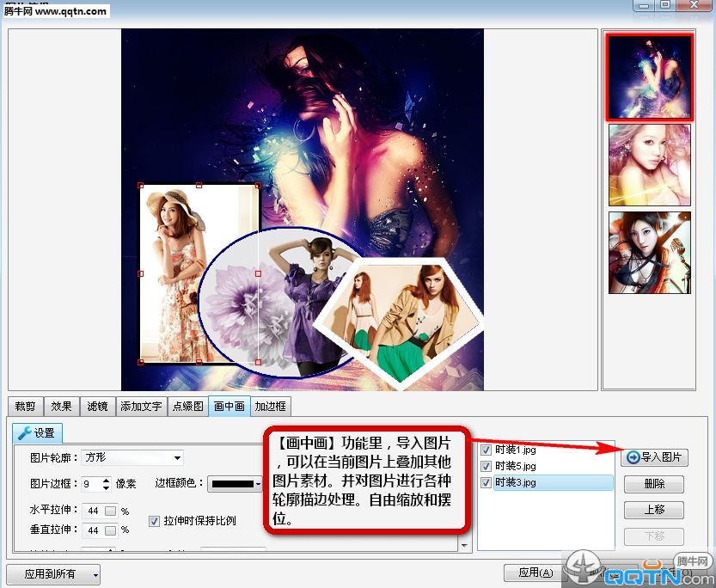Select the first dark abstract thumbnail
The width and height of the screenshot is (716, 588).
[650, 77]
